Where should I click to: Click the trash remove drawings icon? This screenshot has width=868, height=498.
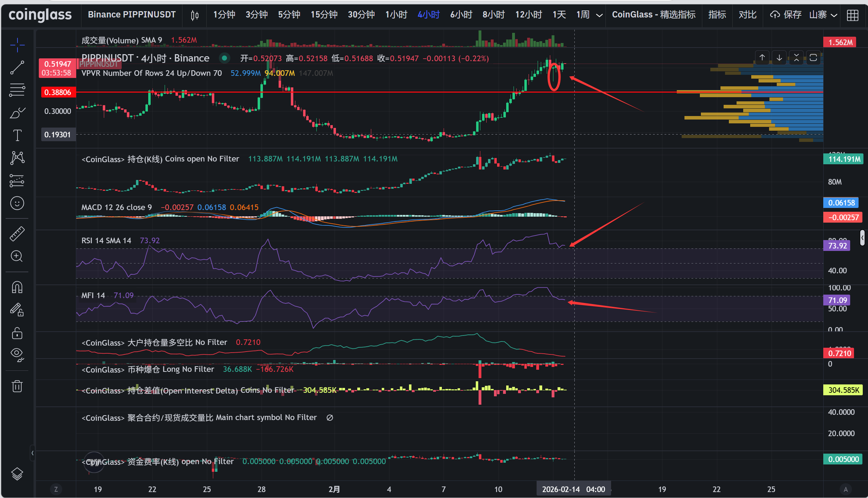(x=17, y=386)
